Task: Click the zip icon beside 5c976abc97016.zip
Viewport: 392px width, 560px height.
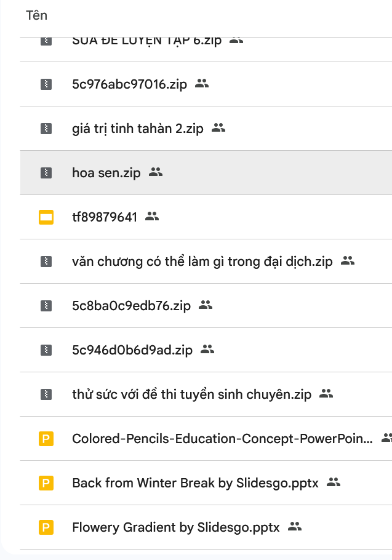Action: (x=46, y=84)
